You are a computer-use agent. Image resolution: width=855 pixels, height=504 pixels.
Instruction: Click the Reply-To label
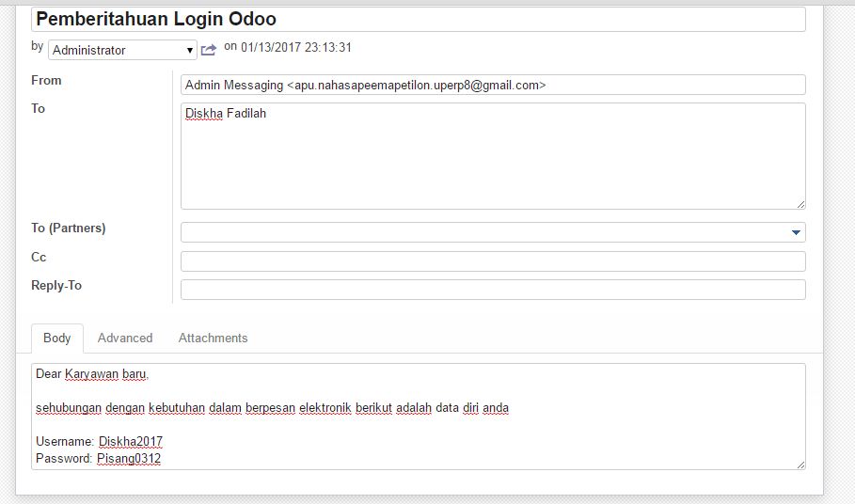click(56, 286)
